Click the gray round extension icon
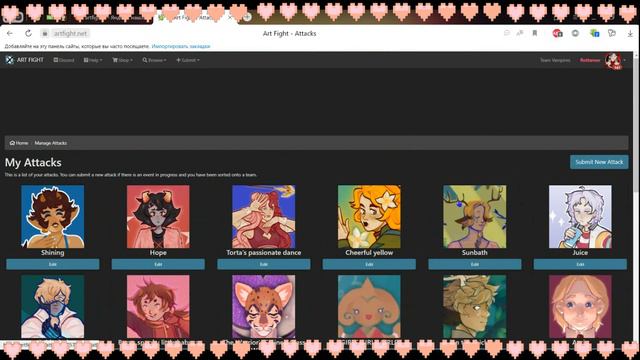 coord(575,33)
